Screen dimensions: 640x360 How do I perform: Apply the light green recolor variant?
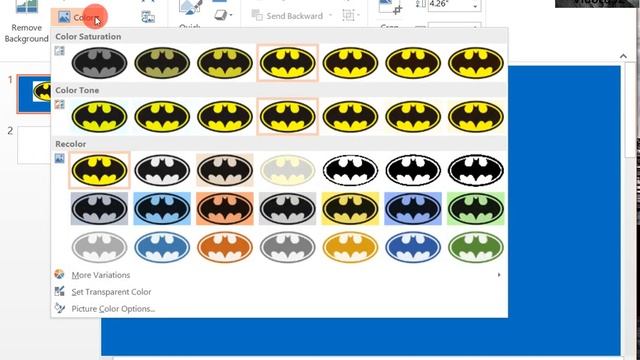(476, 247)
